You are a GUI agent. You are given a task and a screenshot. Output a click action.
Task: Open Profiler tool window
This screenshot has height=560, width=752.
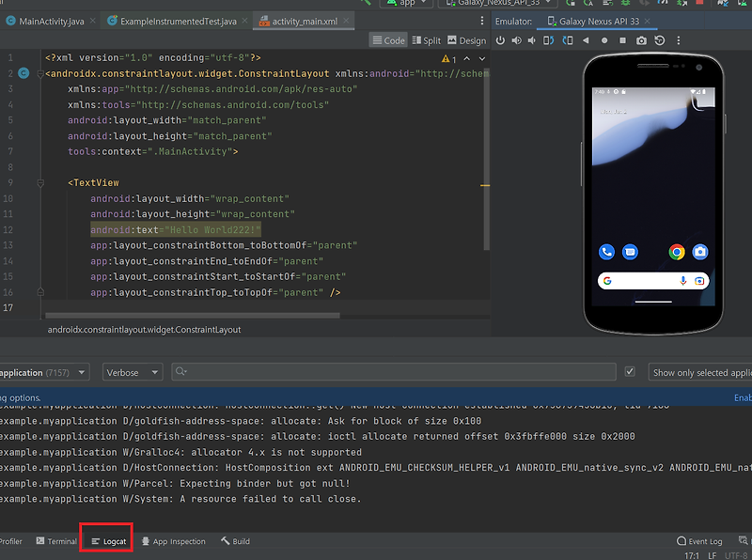(x=11, y=541)
